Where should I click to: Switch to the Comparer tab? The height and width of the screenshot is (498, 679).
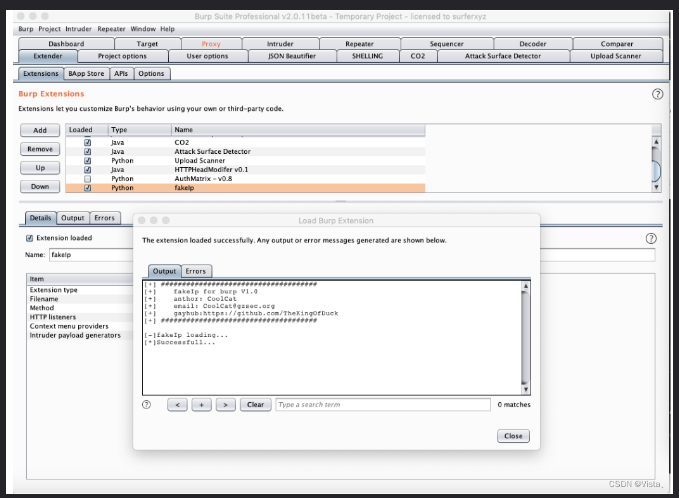(617, 44)
